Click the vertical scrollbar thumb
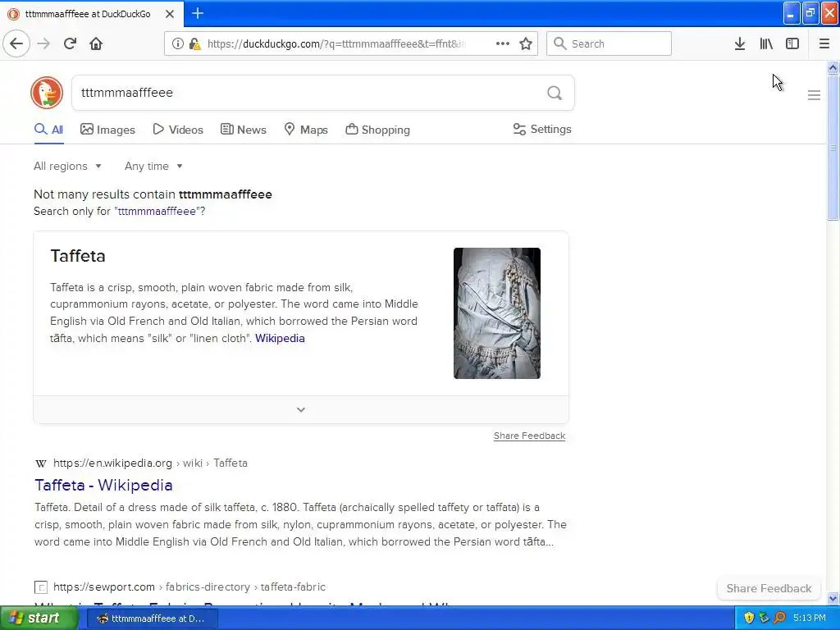840x630 pixels. (x=833, y=148)
